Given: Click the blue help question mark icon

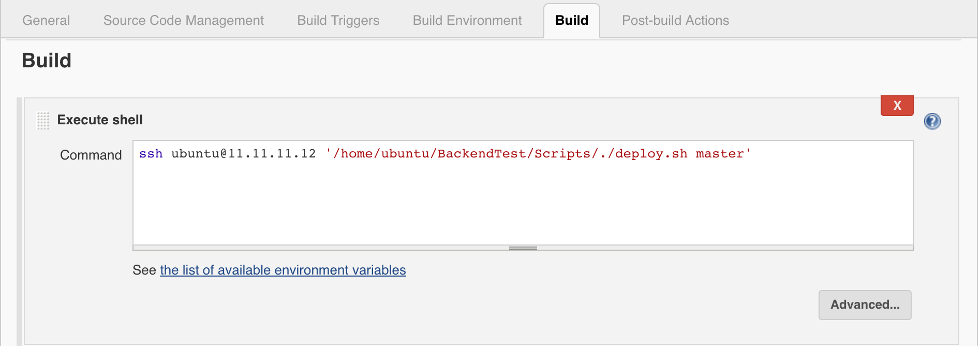Looking at the screenshot, I should pyautogui.click(x=932, y=121).
